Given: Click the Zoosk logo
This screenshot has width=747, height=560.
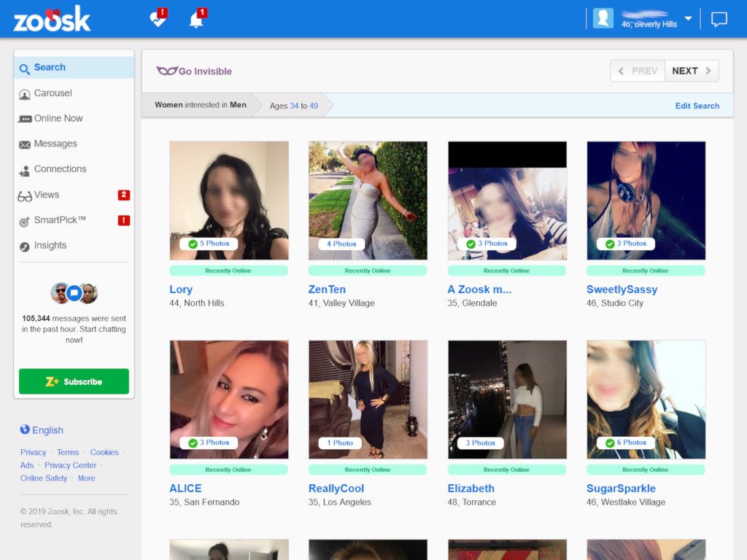Looking at the screenshot, I should pyautogui.click(x=51, y=20).
